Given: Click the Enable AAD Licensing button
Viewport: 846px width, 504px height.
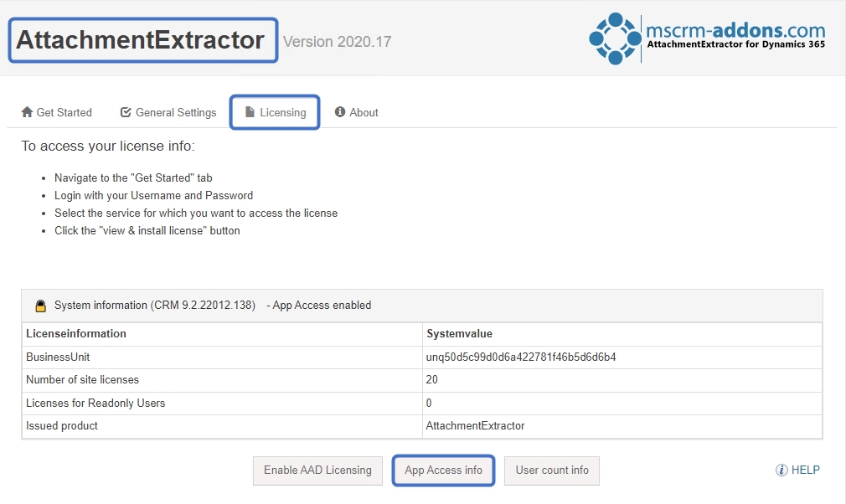Looking at the screenshot, I should click(317, 471).
